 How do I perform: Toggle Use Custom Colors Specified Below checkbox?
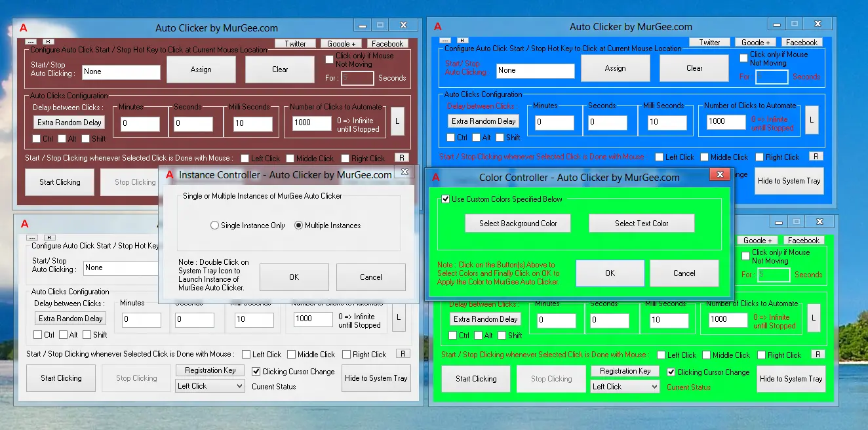tap(446, 199)
